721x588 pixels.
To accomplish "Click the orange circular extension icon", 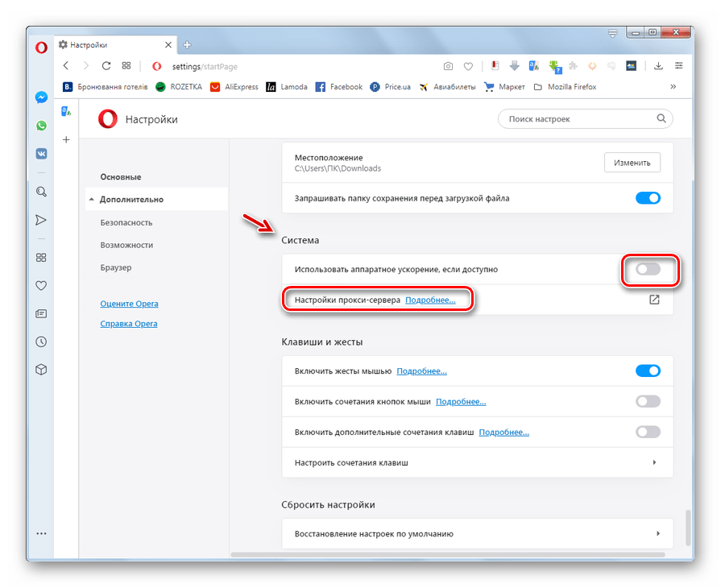I will click(592, 66).
